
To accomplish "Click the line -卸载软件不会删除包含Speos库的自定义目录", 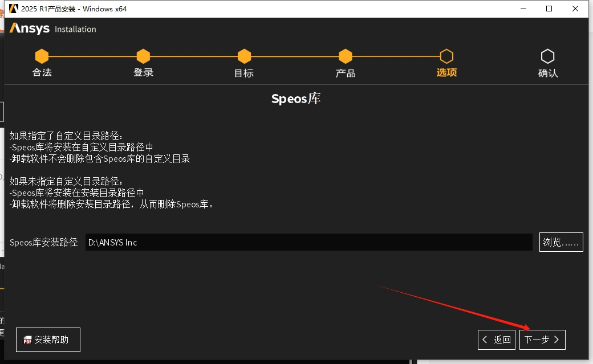I will (x=100, y=158).
